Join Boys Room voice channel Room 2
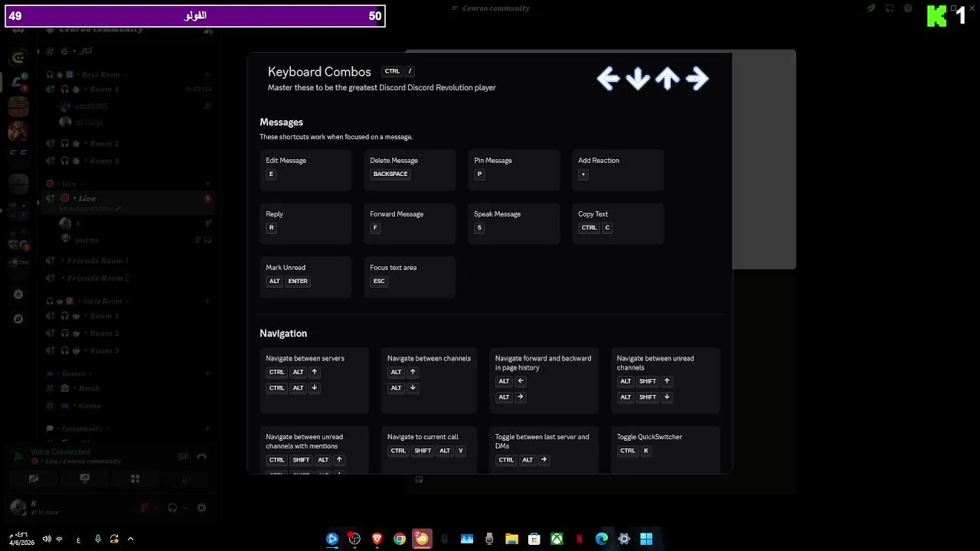 coord(128,144)
